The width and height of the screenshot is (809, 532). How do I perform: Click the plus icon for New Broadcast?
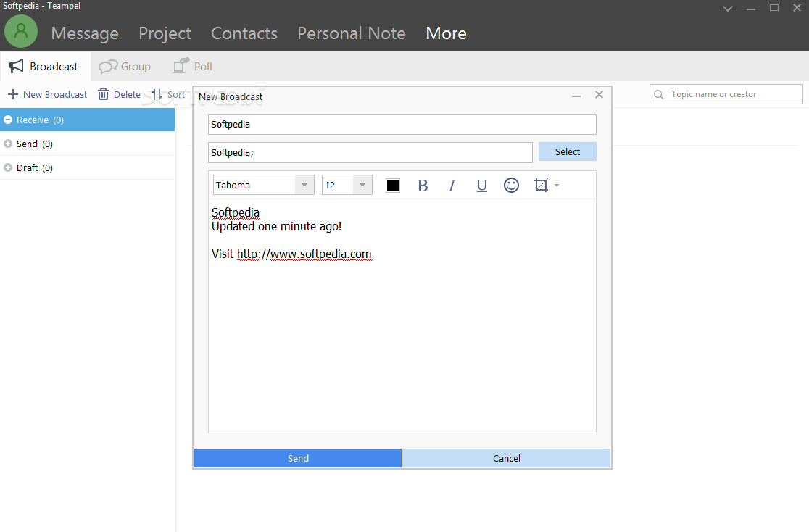(x=13, y=94)
